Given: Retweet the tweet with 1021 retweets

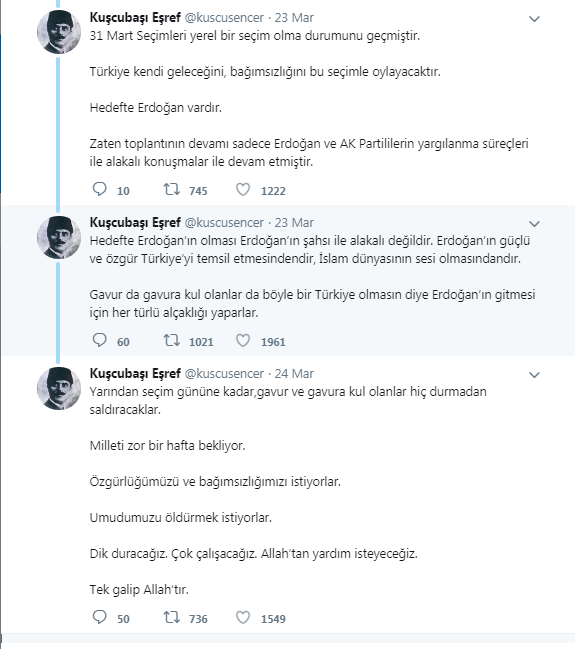Looking at the screenshot, I should pos(171,340).
